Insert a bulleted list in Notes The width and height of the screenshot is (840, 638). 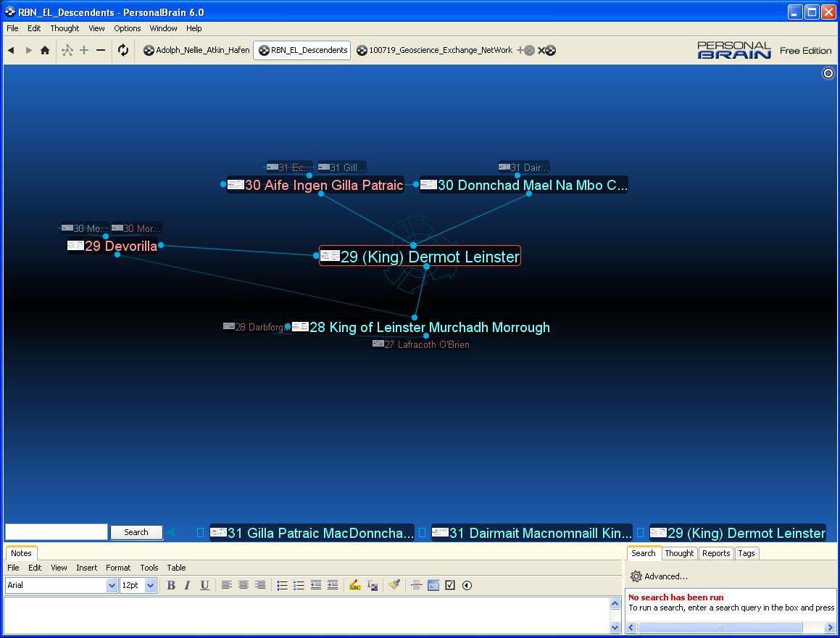coord(283,585)
